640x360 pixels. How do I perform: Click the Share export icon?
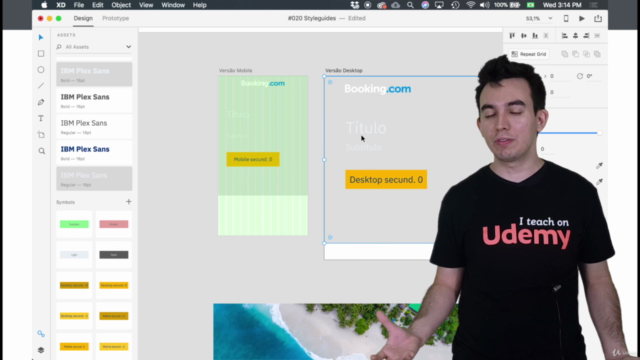598,18
